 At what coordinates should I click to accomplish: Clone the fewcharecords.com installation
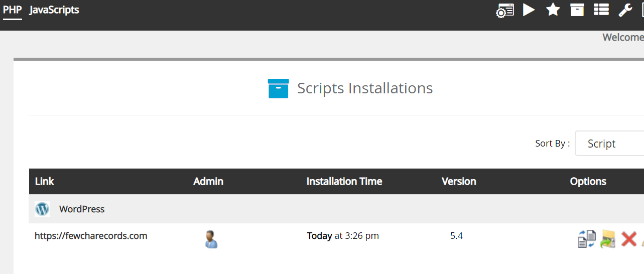tap(586, 239)
